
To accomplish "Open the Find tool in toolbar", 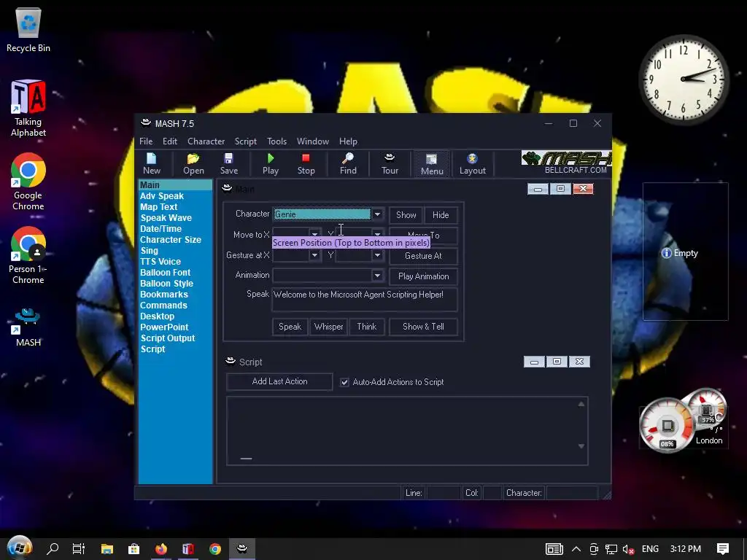I will click(x=348, y=164).
